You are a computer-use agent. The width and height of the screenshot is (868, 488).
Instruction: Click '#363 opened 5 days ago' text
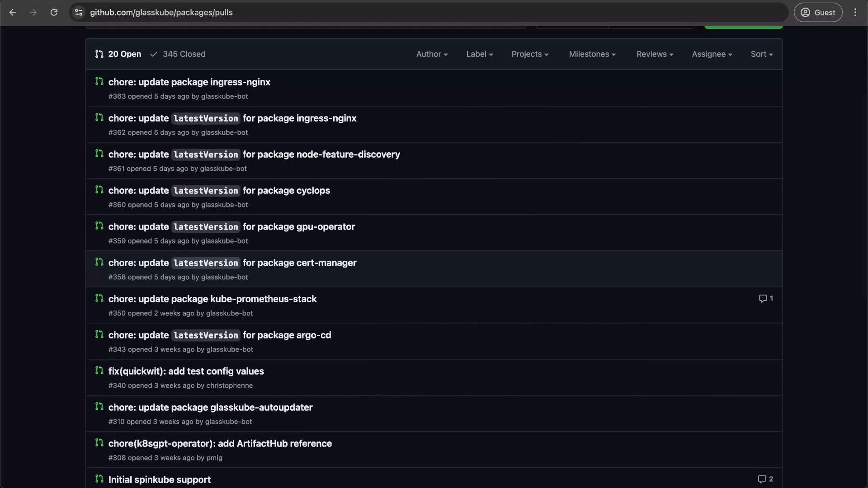click(149, 96)
